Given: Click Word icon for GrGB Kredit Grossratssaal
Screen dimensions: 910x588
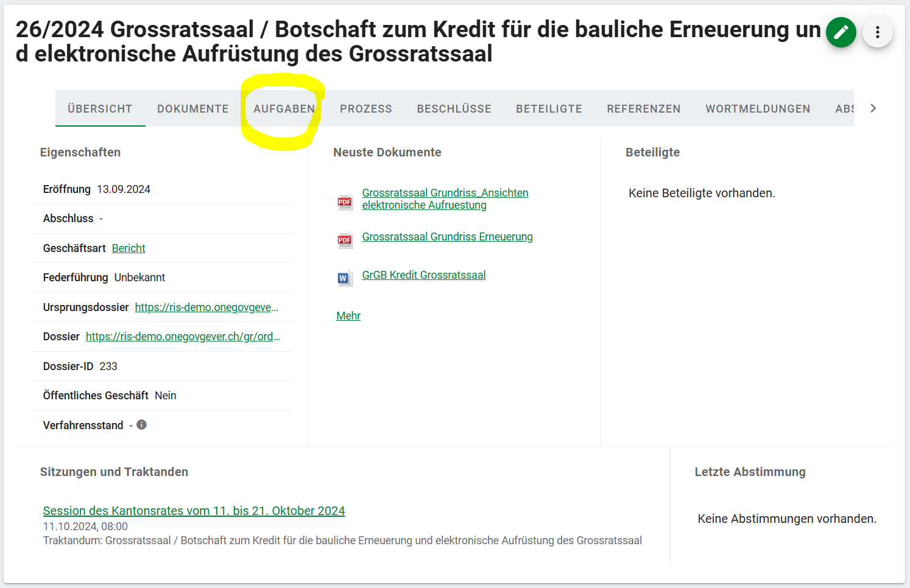Looking at the screenshot, I should pos(345,278).
